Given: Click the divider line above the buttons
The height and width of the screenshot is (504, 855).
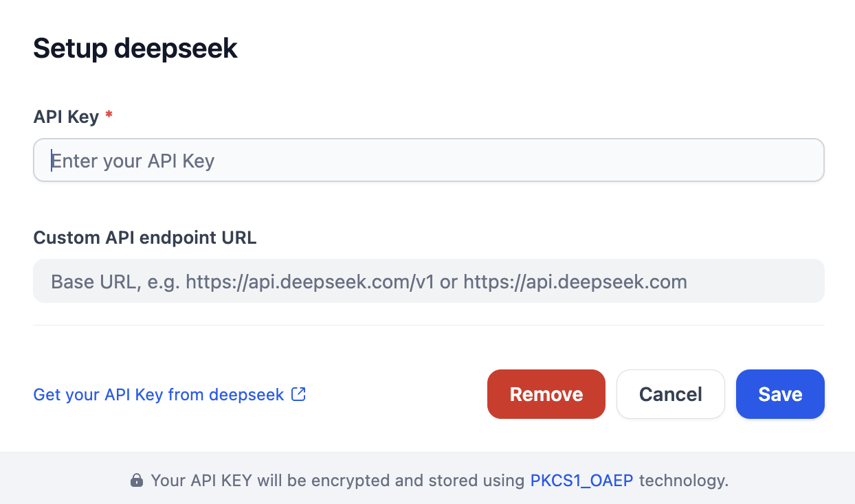Looking at the screenshot, I should coord(428,325).
